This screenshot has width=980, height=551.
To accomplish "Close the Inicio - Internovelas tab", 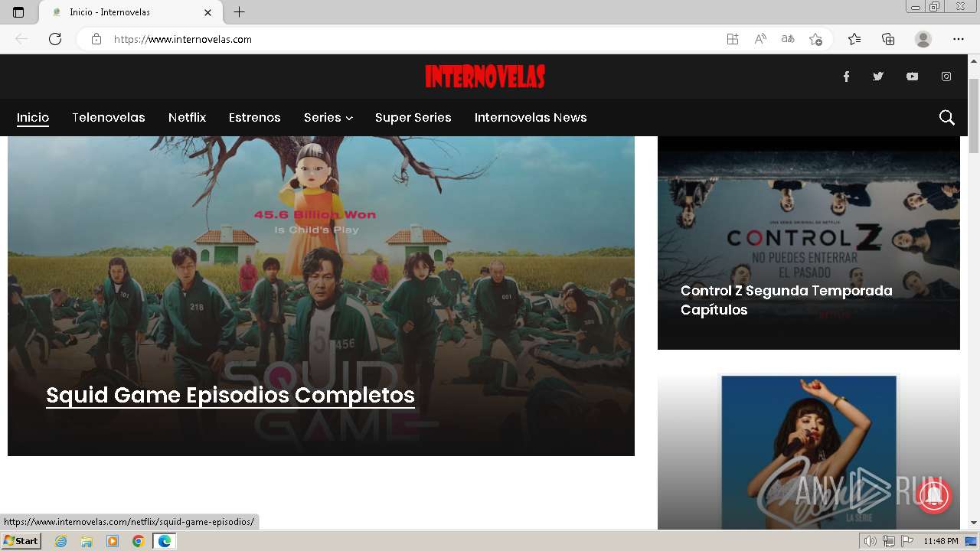I will click(208, 12).
